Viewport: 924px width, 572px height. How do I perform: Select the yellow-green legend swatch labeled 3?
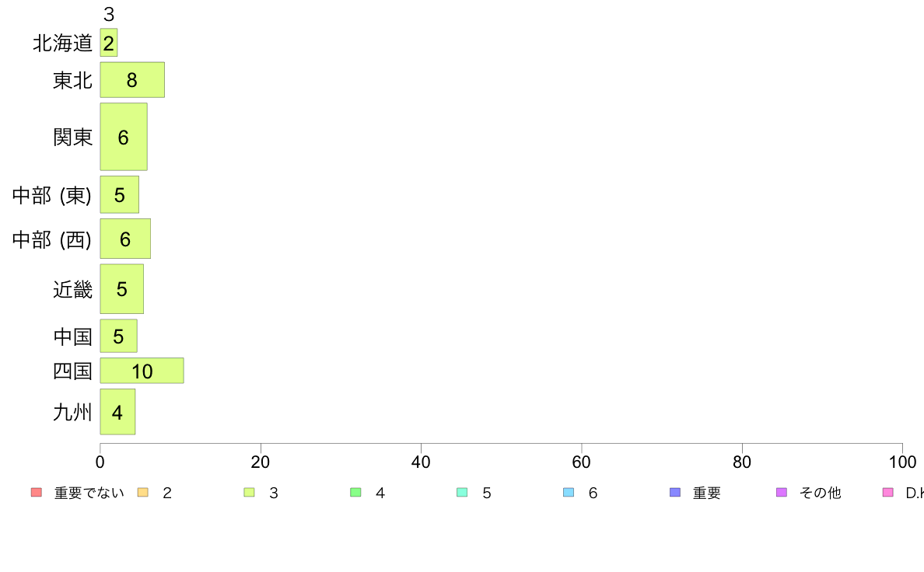(x=249, y=493)
